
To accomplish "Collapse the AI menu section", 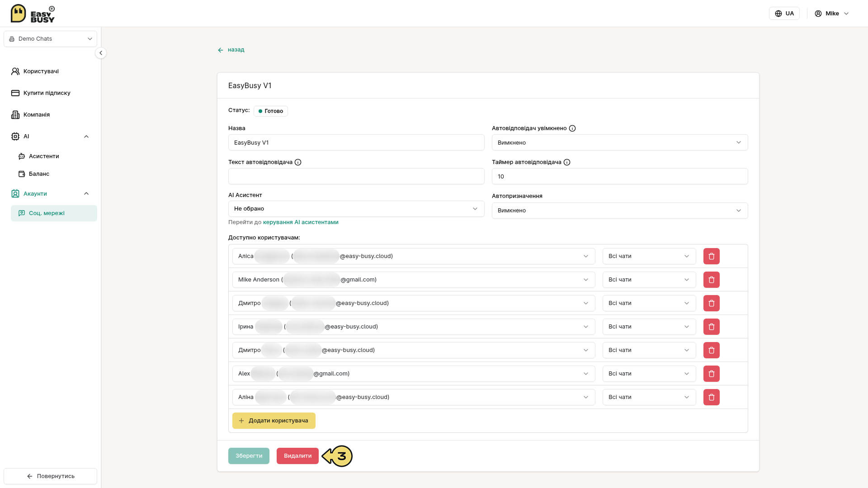I will click(86, 136).
